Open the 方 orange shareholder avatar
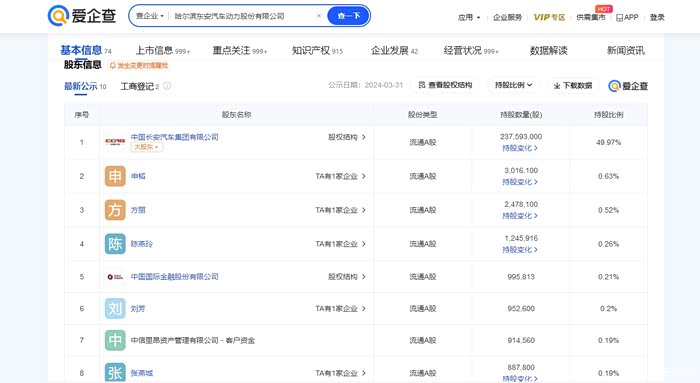This screenshot has height=383, width=700. point(115,210)
